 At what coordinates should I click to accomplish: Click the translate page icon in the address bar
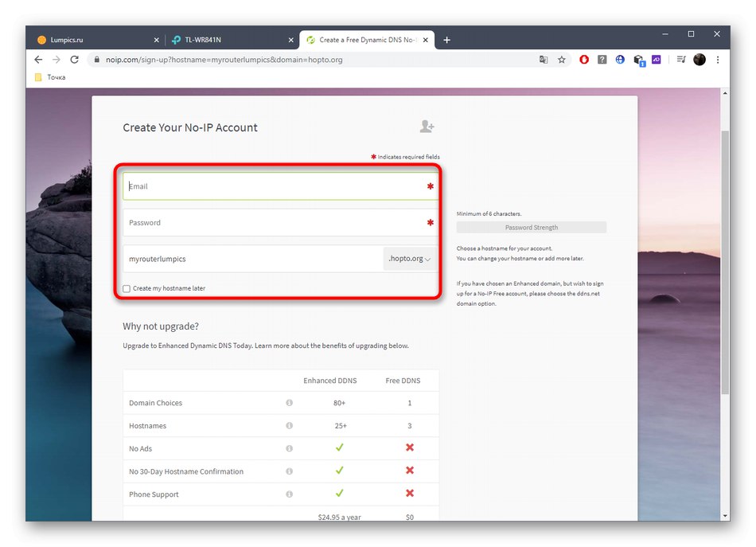[544, 60]
